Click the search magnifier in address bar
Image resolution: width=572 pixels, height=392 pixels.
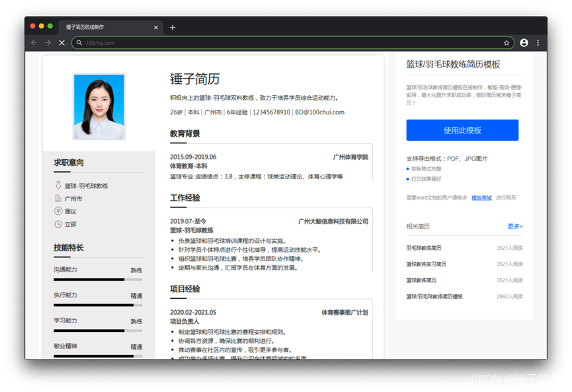[x=79, y=43]
